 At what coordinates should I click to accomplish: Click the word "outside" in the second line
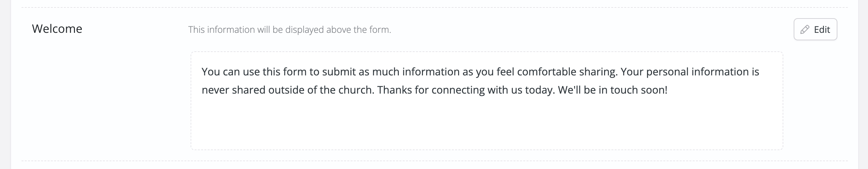point(286,90)
